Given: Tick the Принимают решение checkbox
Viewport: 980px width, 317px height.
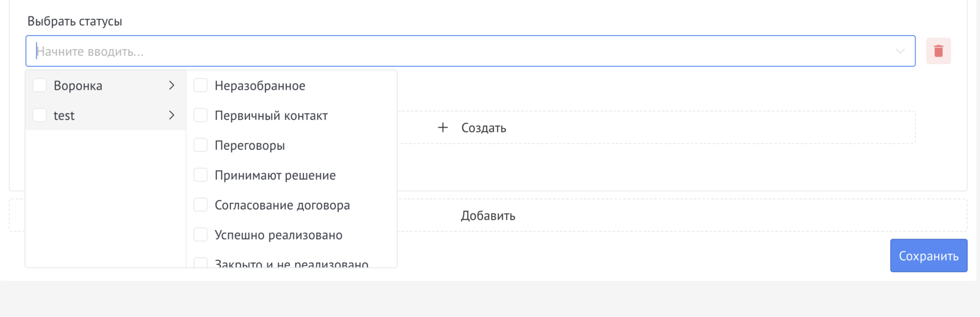Looking at the screenshot, I should coord(201,175).
